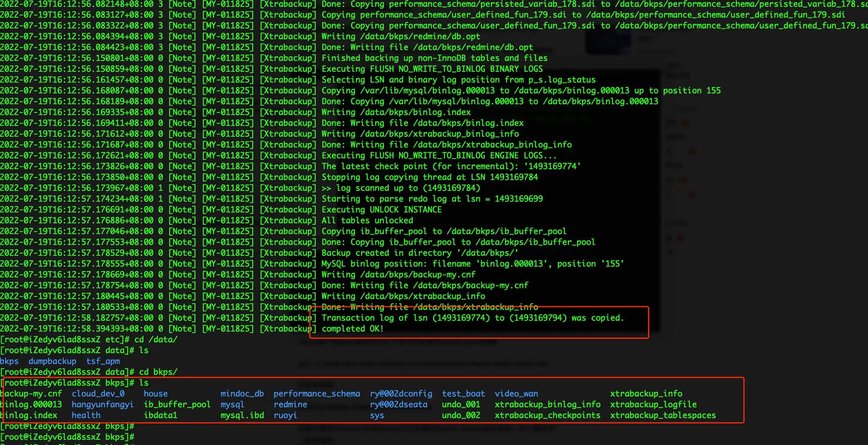This screenshot has height=445, width=868.
Task: Click the "backup-my.cnf" file name
Action: pos(31,393)
